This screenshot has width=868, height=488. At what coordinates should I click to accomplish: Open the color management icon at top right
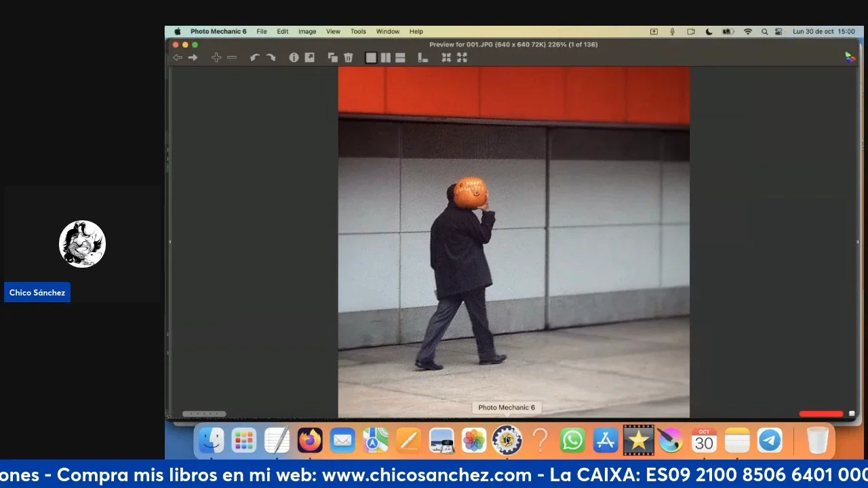click(850, 58)
